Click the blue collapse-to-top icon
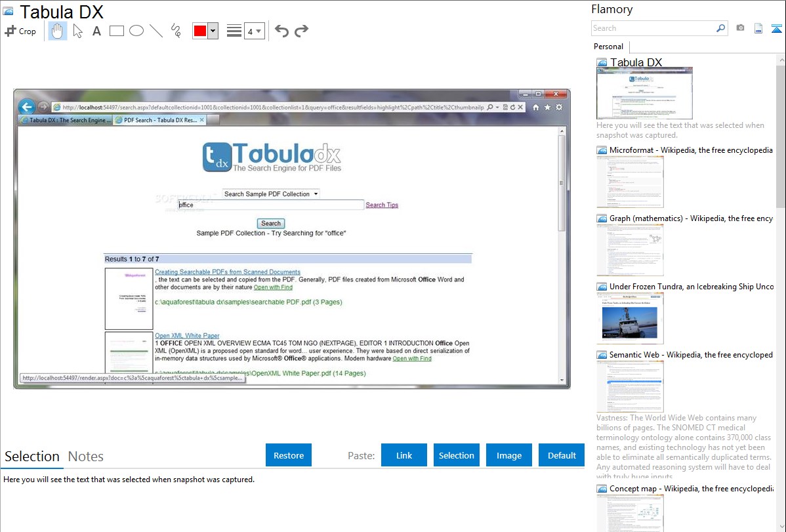This screenshot has height=532, width=786. point(776,28)
